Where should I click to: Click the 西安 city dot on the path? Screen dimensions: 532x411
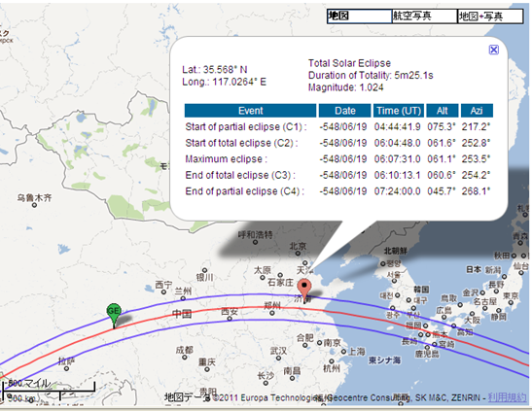point(230,319)
